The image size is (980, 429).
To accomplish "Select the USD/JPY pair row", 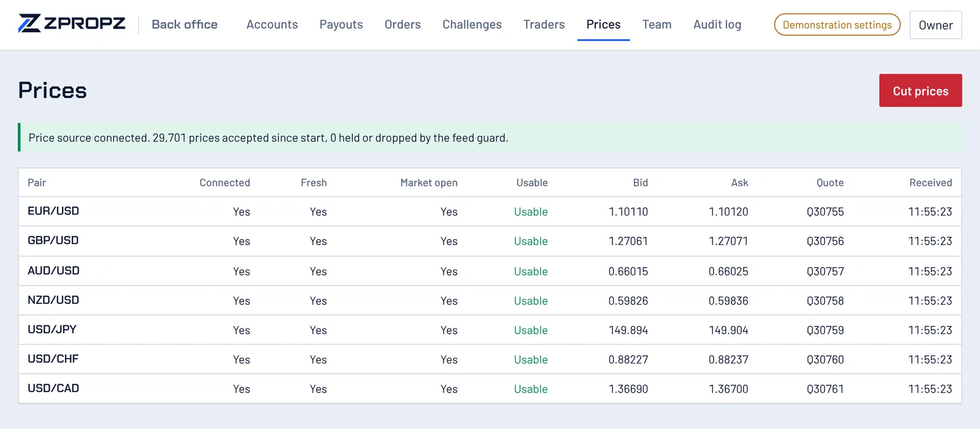I will [x=490, y=330].
